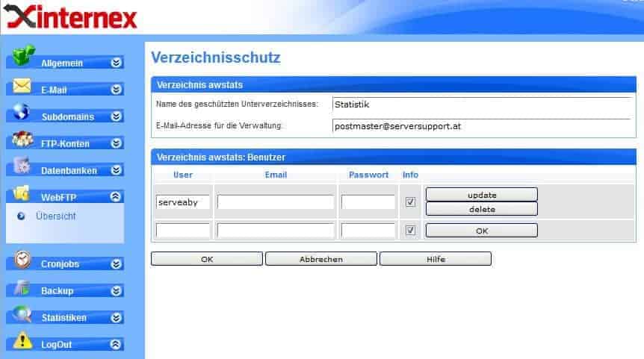Expand the Backup section chevron

pyautogui.click(x=116, y=290)
